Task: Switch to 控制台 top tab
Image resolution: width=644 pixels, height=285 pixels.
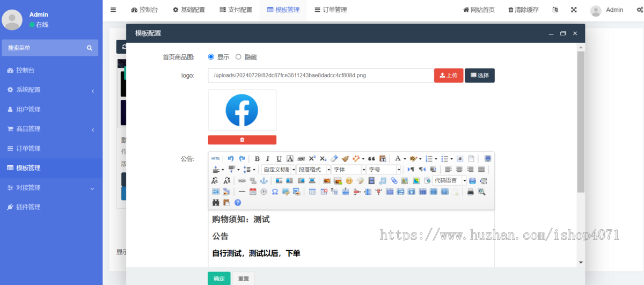Action: (144, 10)
